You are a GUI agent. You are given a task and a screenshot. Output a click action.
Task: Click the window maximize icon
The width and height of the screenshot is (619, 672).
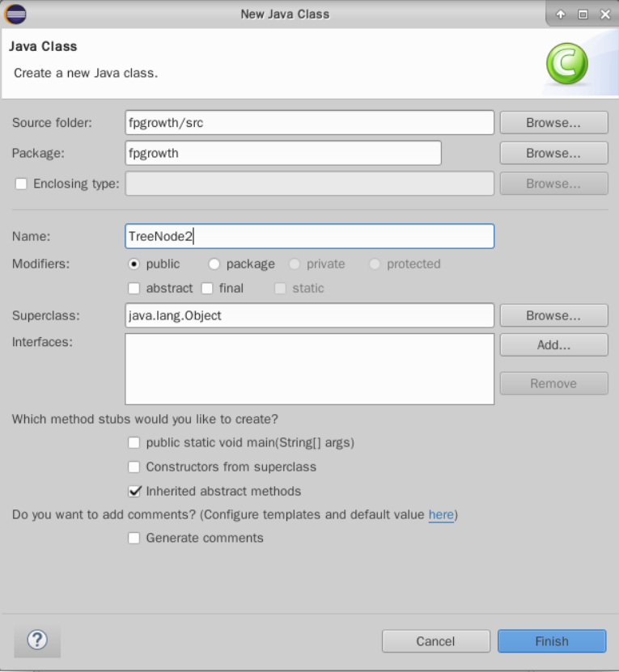[583, 15]
